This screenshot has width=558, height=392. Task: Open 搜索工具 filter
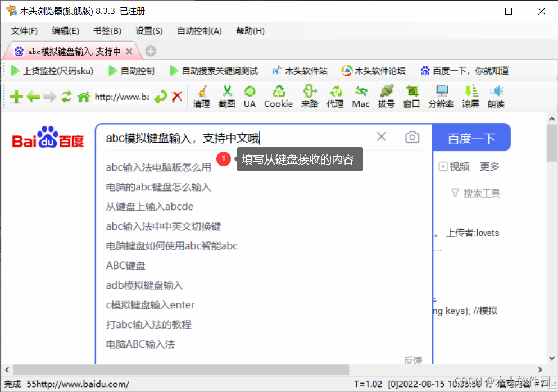point(476,193)
